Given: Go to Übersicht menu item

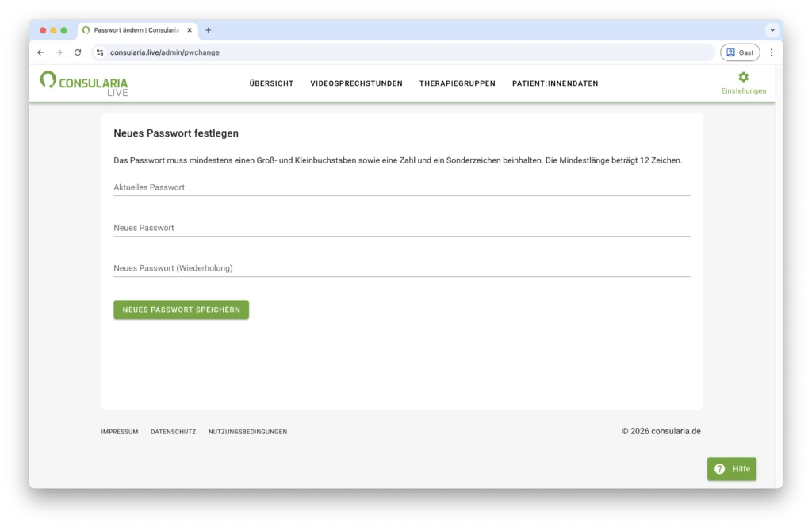Looking at the screenshot, I should pyautogui.click(x=271, y=83).
